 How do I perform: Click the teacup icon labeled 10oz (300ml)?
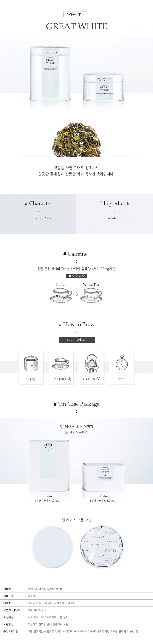(61, 364)
